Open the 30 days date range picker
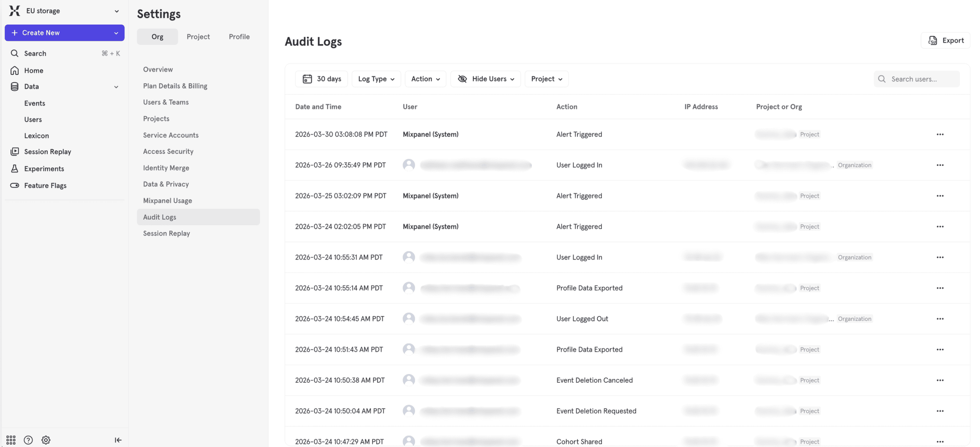This screenshot has width=980, height=447. (x=322, y=79)
